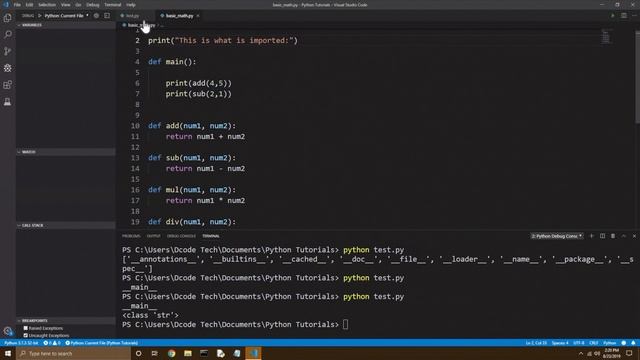Toggle the Raised Exceptions checkbox

point(26,328)
